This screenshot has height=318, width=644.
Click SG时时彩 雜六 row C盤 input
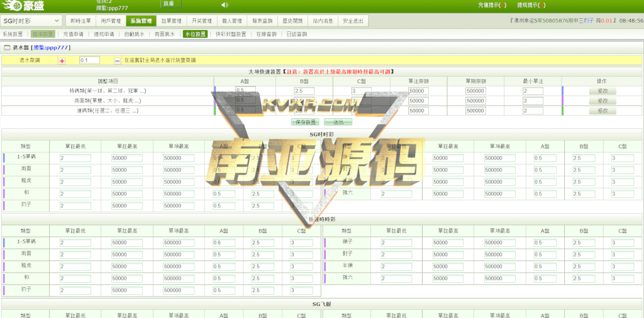[x=623, y=194]
